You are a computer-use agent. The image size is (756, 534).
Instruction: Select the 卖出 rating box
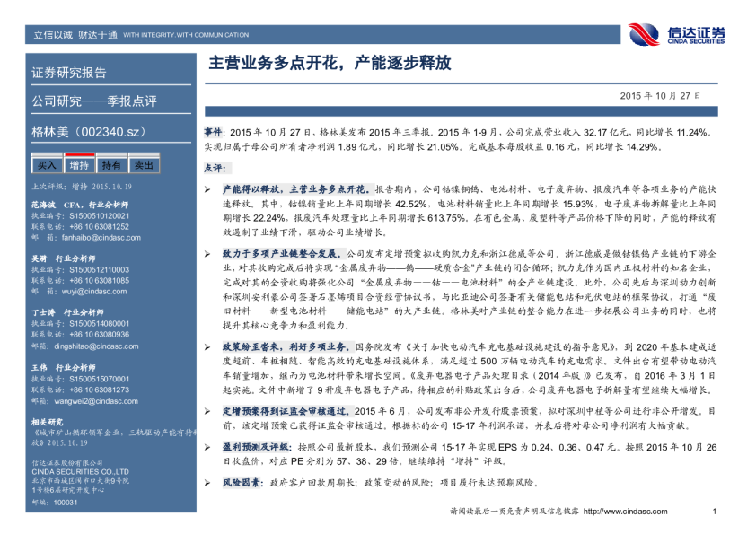[143, 165]
